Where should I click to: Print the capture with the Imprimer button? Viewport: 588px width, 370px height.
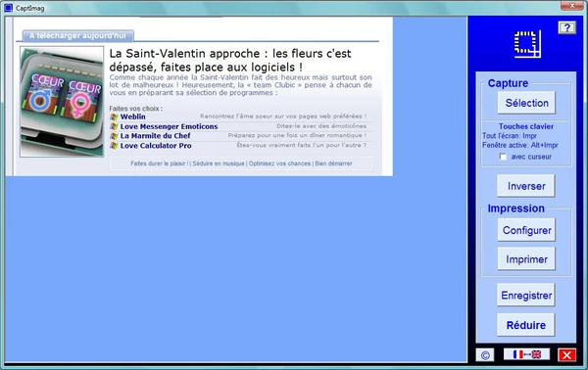(526, 258)
